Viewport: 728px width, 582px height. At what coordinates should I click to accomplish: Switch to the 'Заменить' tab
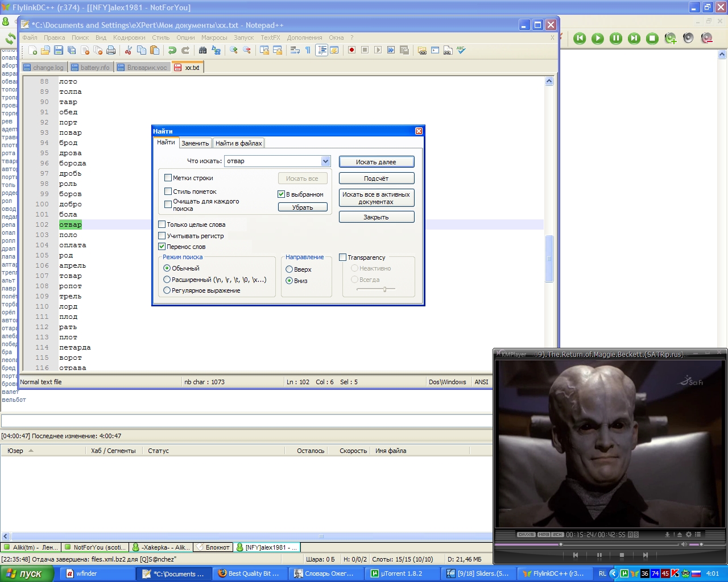point(195,143)
